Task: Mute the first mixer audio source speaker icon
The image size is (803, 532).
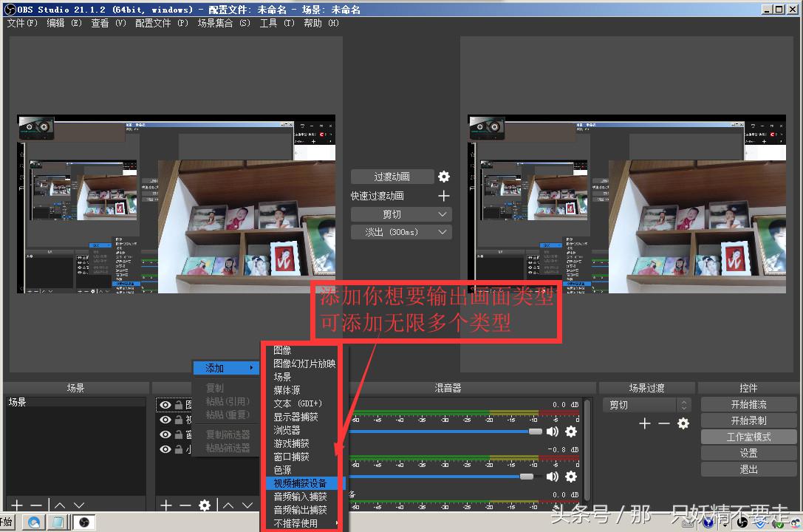Action: (x=553, y=432)
